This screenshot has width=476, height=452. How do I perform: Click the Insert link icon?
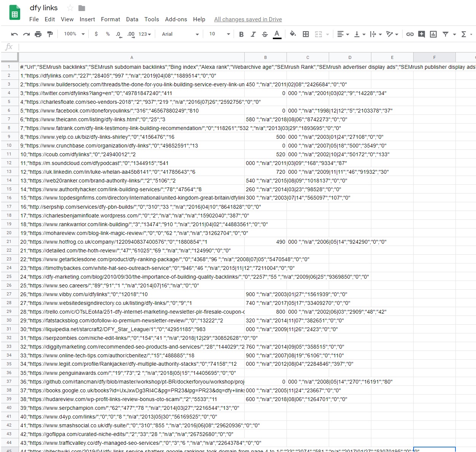tap(410, 34)
